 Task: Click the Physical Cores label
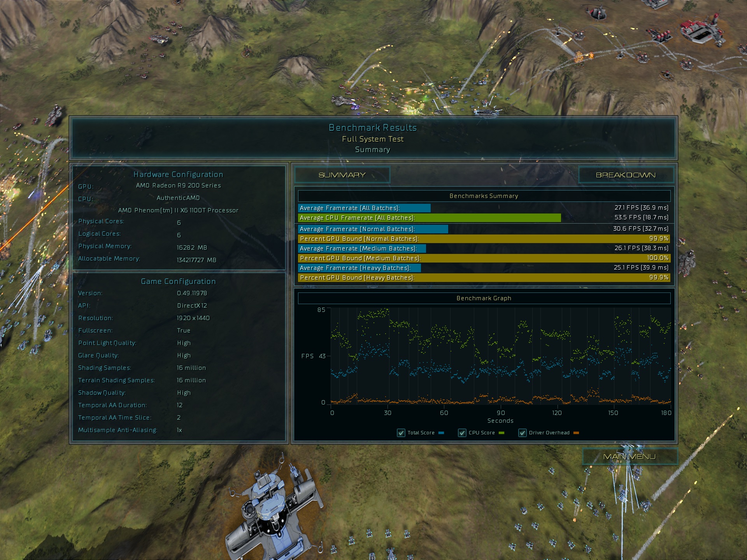click(101, 221)
